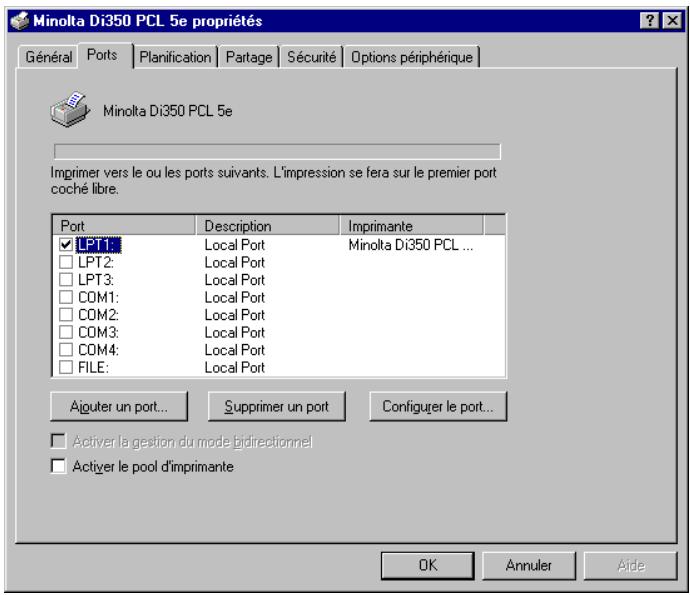Click the Minolta printer icon in the Ports tab
This screenshot has width=690, height=595.
70,110
